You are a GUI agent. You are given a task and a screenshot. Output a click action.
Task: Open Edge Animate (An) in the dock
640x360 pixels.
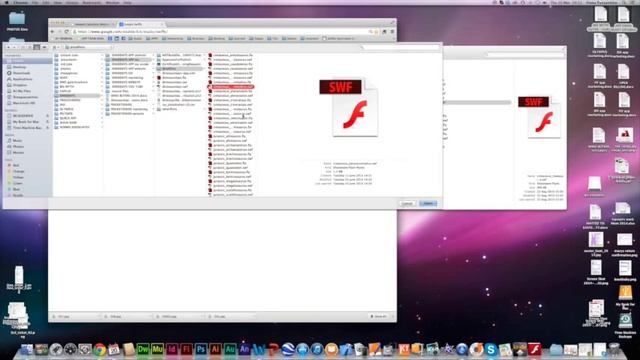244,350
